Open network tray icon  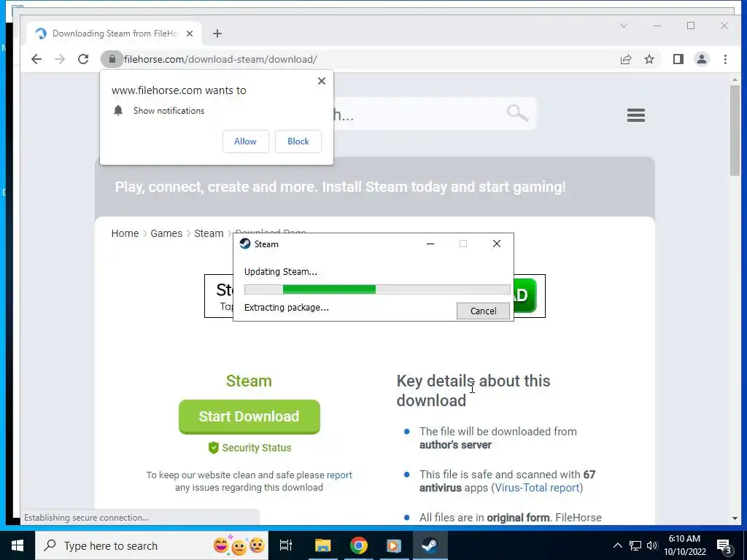point(635,545)
